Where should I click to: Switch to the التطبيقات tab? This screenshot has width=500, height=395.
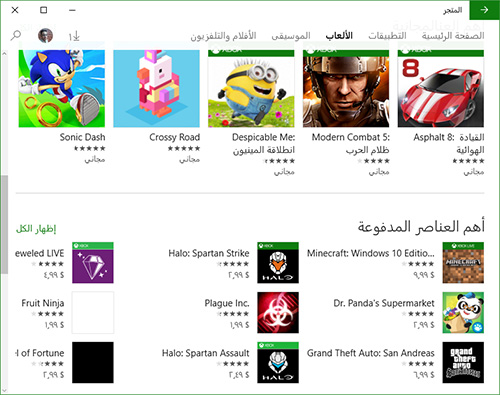coord(387,35)
